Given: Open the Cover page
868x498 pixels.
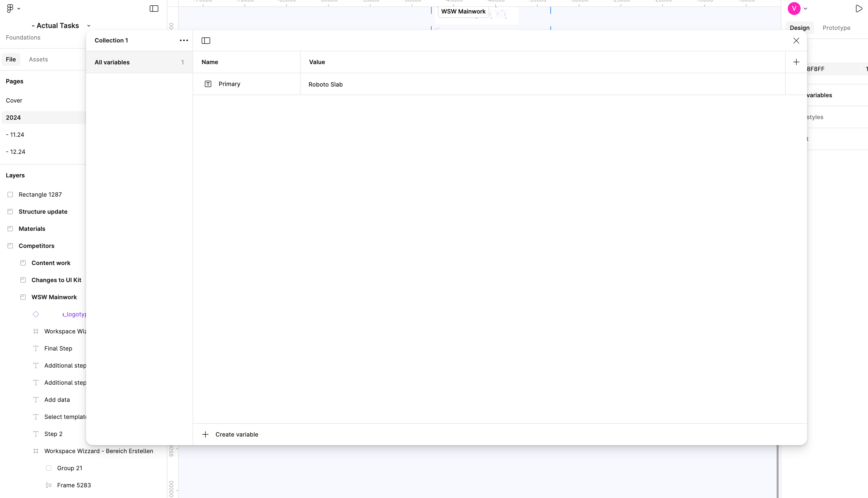Looking at the screenshot, I should (x=14, y=100).
